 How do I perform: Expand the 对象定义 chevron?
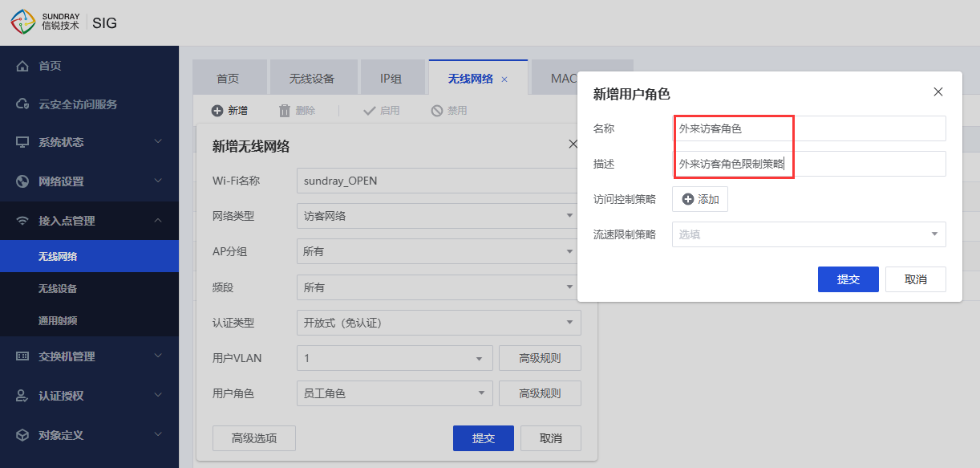[158, 435]
